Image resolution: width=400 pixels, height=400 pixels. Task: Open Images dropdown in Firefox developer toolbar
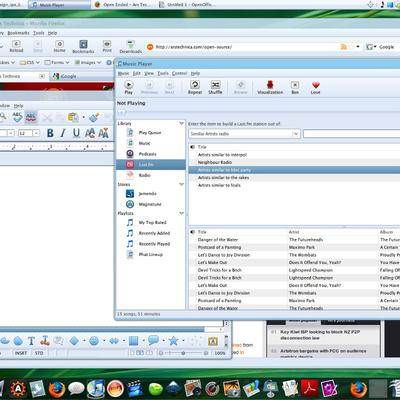point(87,63)
